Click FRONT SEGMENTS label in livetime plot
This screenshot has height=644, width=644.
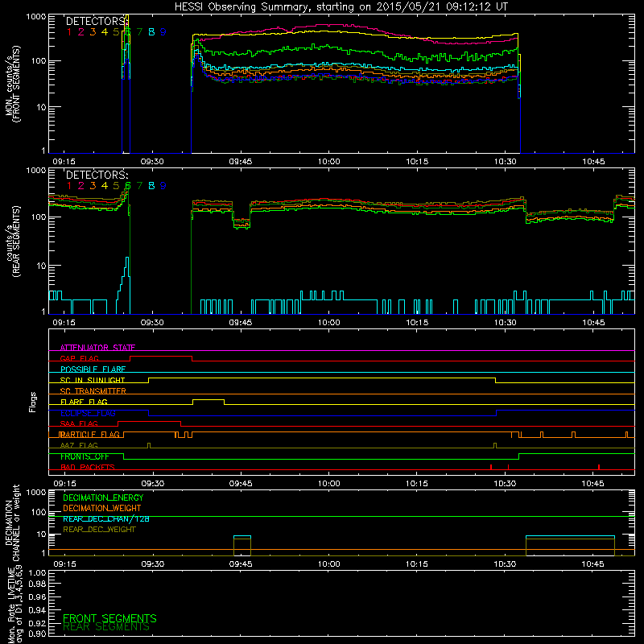[x=109, y=618]
